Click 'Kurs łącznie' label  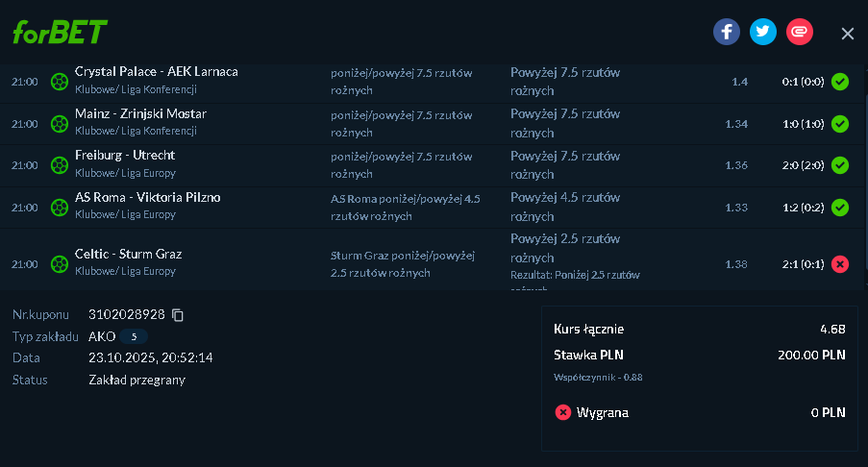click(x=588, y=330)
